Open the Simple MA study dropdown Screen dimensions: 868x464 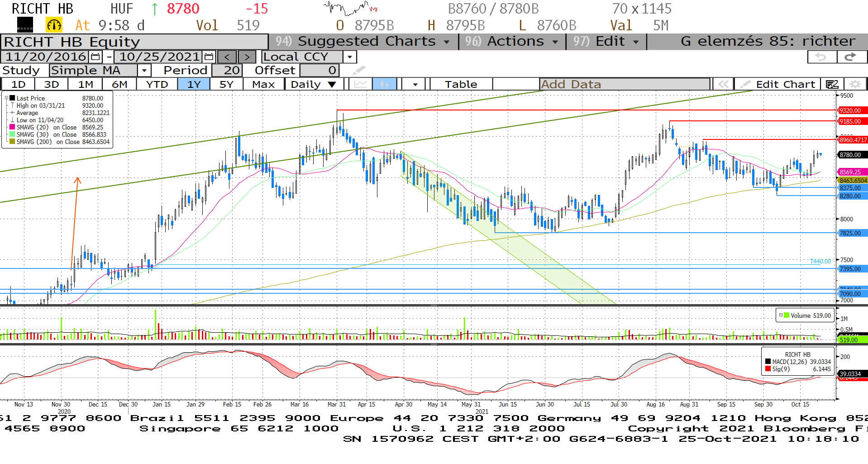pos(144,71)
